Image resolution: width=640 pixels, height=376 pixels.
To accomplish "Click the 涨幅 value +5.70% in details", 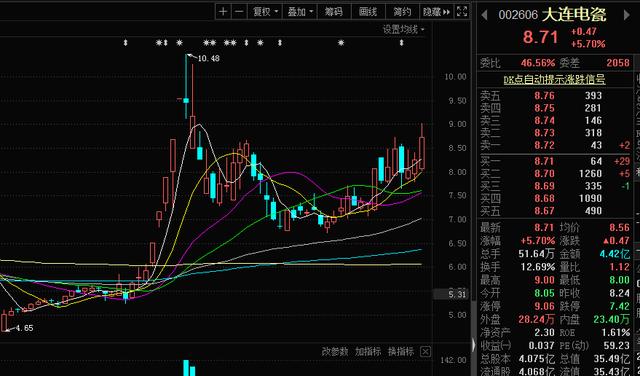I will (537, 240).
